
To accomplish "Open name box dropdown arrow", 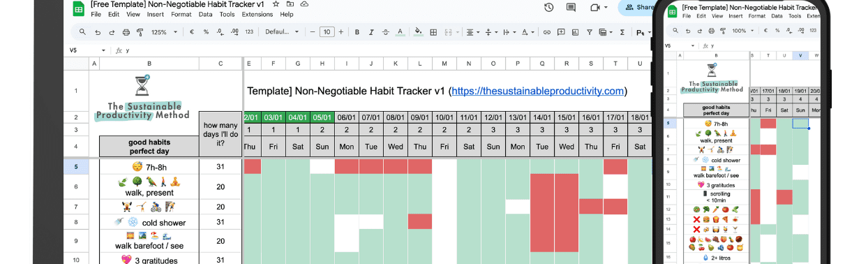I will click(x=104, y=50).
